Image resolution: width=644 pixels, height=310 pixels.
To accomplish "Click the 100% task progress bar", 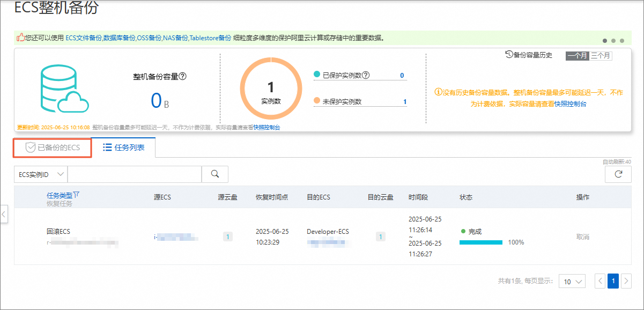I will 481,242.
